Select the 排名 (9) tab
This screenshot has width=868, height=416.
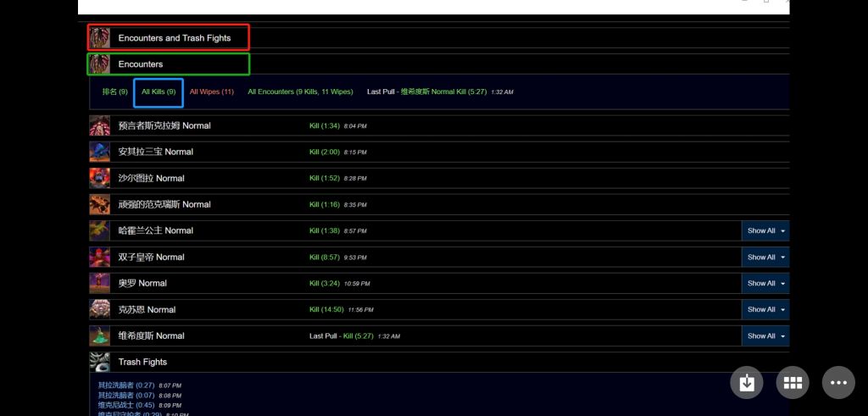coord(115,92)
